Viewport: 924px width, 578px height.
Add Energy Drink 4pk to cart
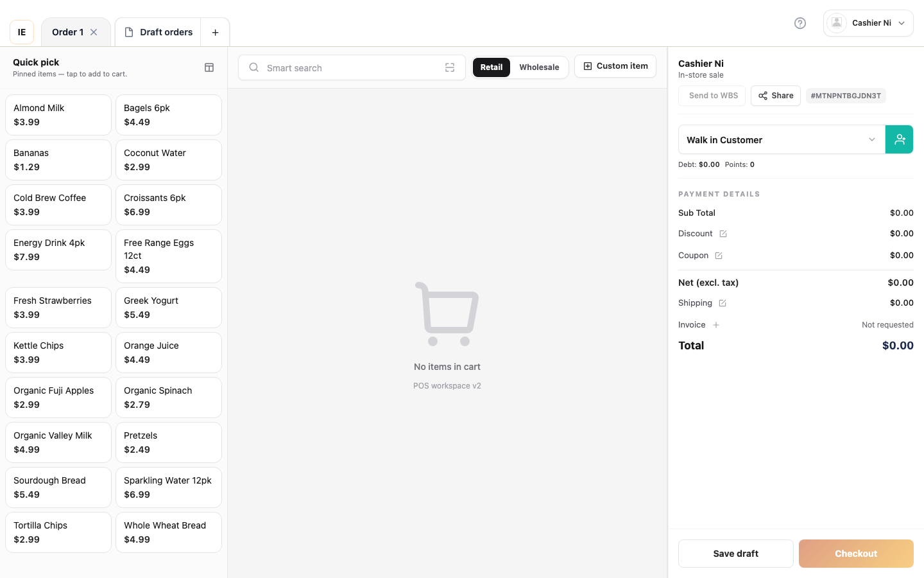point(58,250)
